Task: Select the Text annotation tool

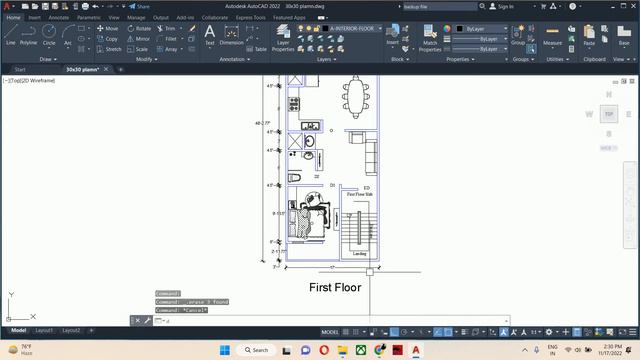Action: (x=210, y=34)
